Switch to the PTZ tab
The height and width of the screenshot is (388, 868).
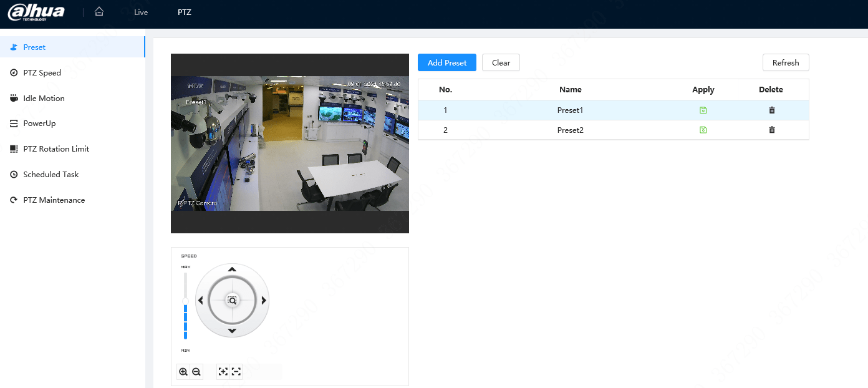tap(185, 12)
